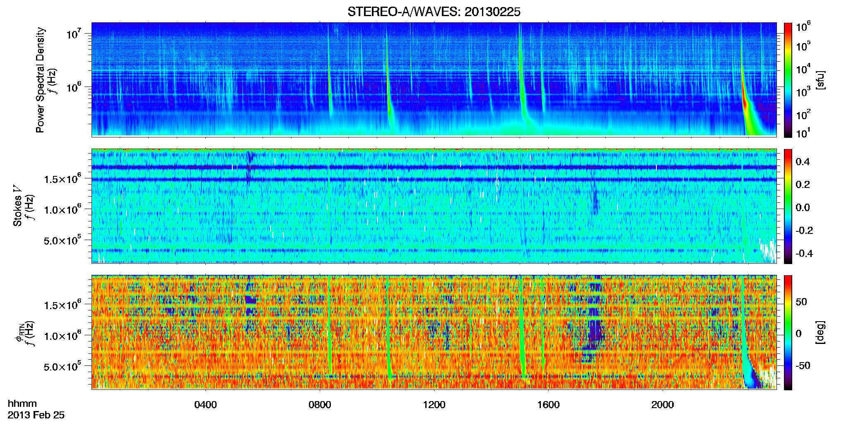Click 5.0×10^5 tick in φ RTN panel
868x447 pixels.
[x=62, y=366]
